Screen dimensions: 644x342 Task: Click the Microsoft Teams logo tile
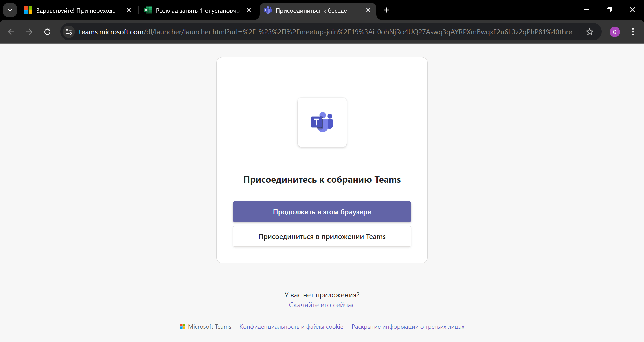pos(322,122)
